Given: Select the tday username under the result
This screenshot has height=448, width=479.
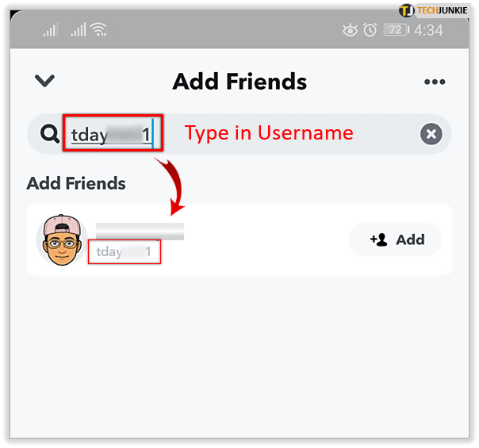Looking at the screenshot, I should tap(125, 251).
